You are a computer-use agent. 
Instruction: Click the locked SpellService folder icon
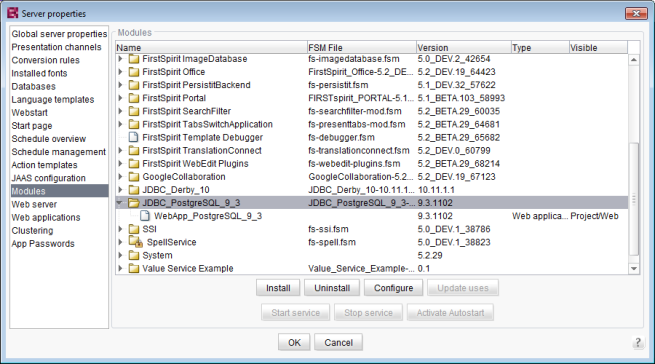pyautogui.click(x=136, y=242)
